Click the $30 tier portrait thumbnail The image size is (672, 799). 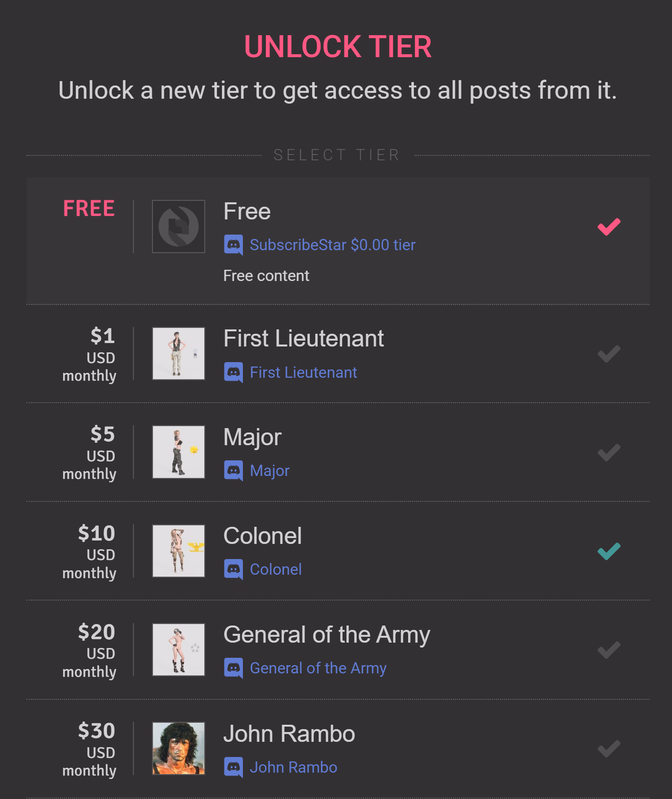point(178,748)
